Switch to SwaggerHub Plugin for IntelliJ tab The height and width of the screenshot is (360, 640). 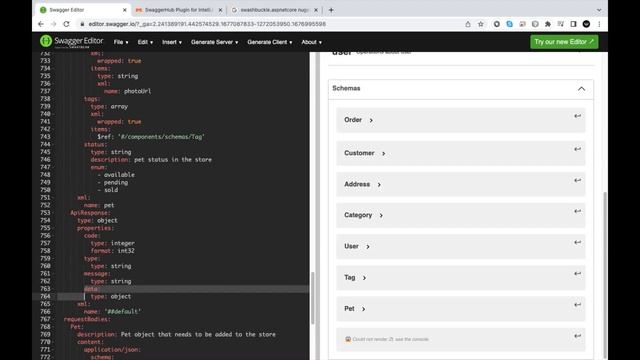tap(178, 10)
